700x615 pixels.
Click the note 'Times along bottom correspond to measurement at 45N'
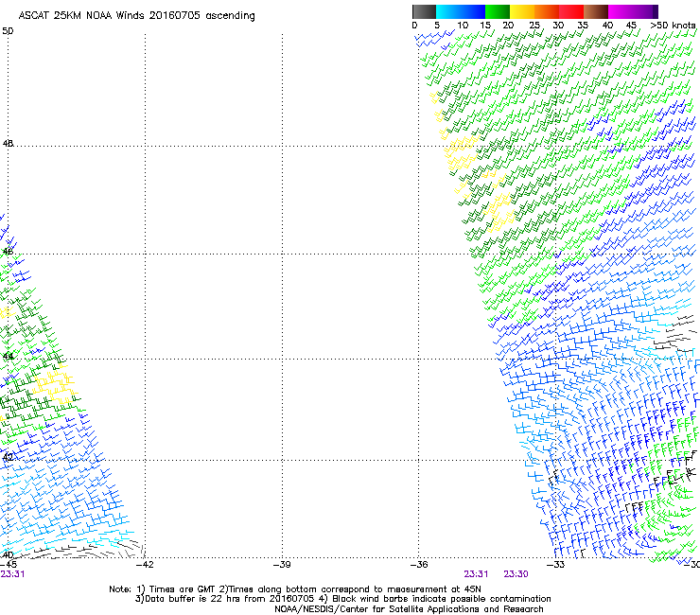[354, 589]
